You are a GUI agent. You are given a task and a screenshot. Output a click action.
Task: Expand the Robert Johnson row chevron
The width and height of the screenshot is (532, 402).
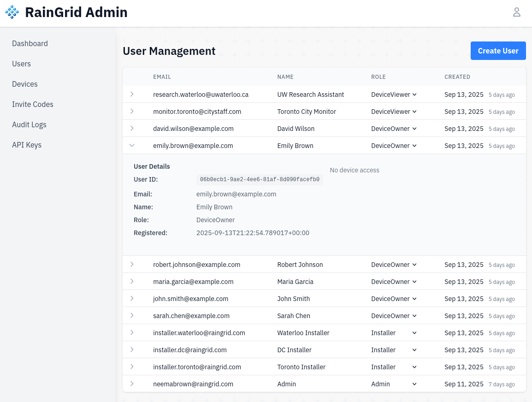[x=132, y=264]
